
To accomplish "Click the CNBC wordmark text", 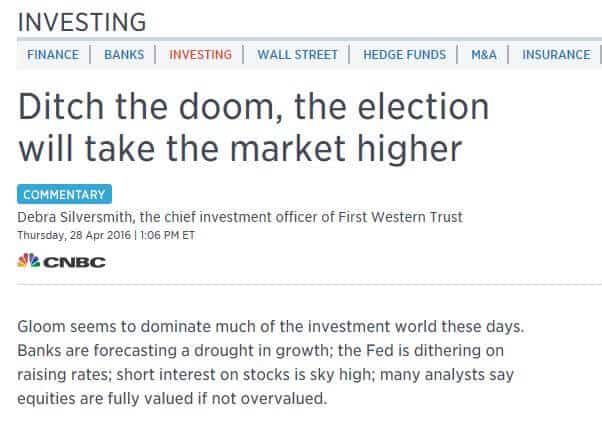I will click(73, 262).
